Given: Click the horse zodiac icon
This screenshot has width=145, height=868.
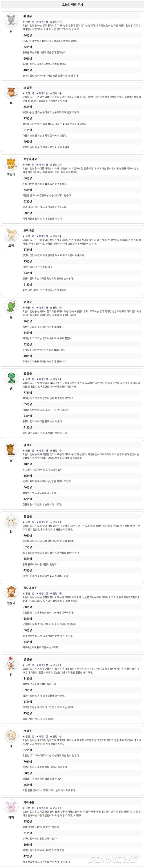Looking at the screenshot, I should coord(11,449).
